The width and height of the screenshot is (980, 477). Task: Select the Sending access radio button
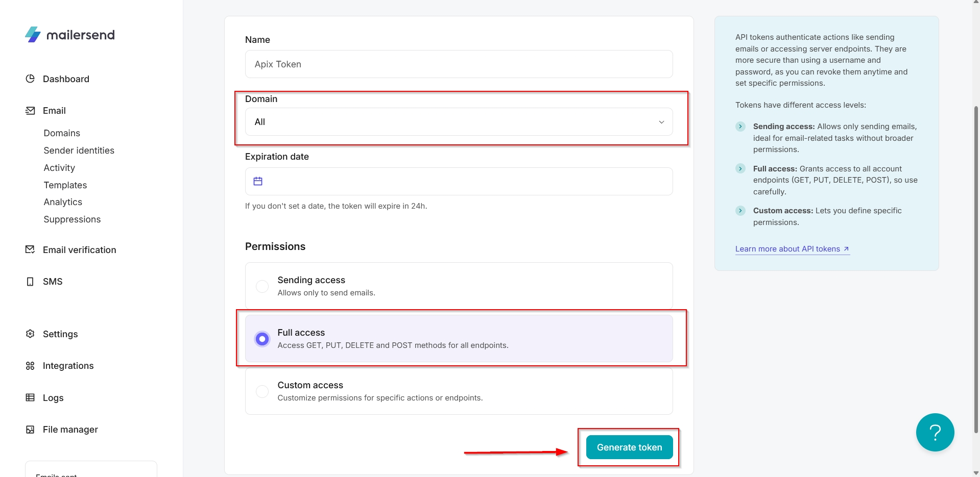(262, 286)
